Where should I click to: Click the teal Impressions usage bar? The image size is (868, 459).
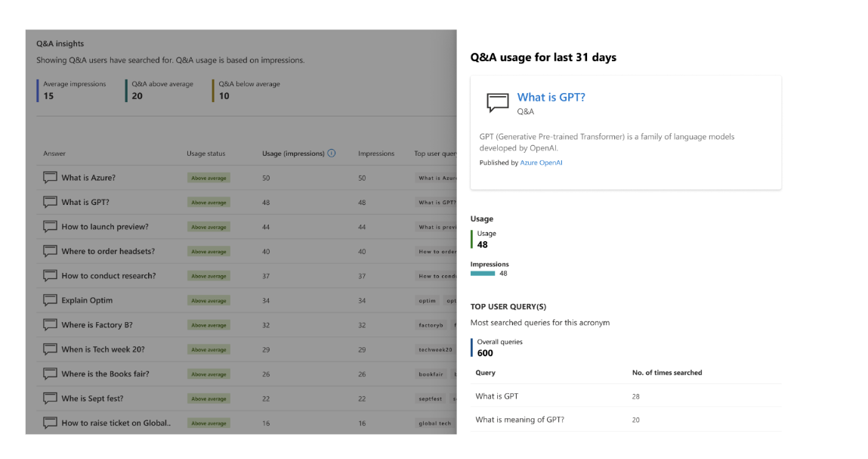[483, 273]
